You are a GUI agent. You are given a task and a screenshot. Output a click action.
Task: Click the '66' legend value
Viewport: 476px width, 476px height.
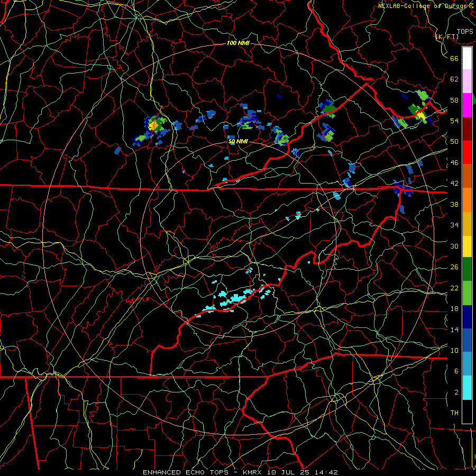click(x=454, y=58)
